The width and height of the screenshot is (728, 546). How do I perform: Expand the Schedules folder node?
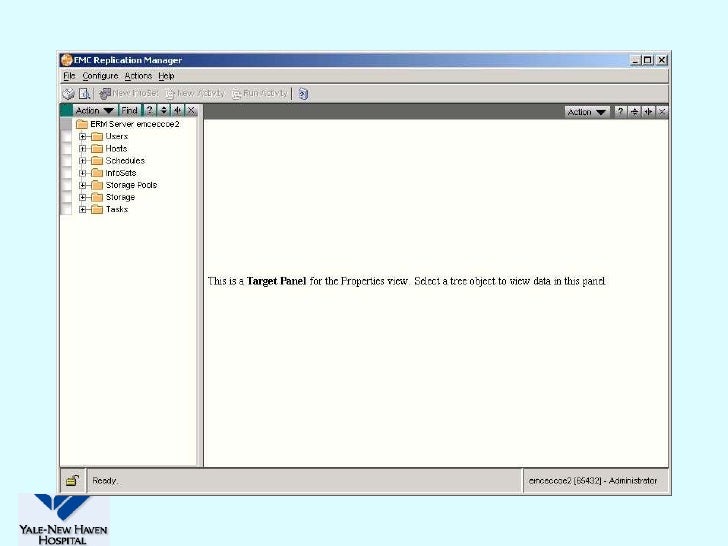83,161
